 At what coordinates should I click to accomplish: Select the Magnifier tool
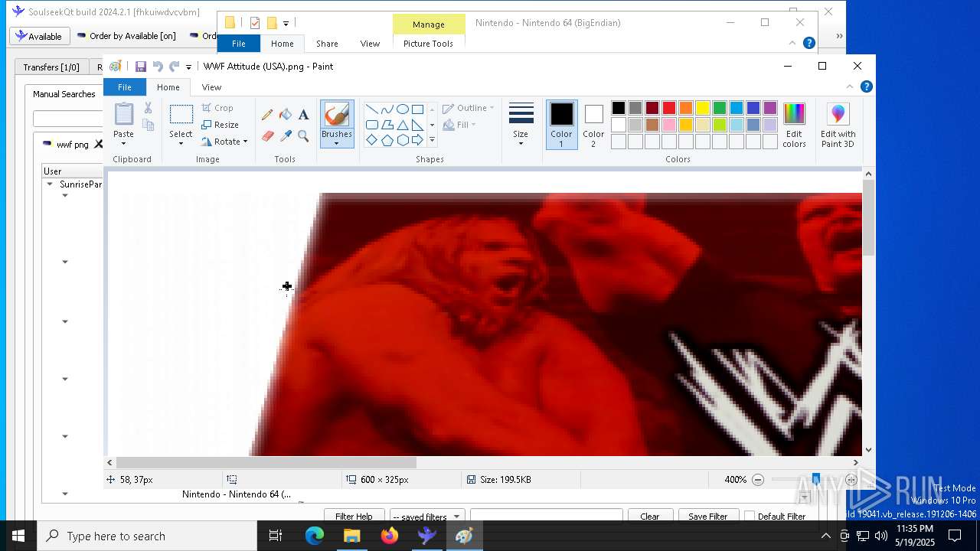click(x=303, y=136)
